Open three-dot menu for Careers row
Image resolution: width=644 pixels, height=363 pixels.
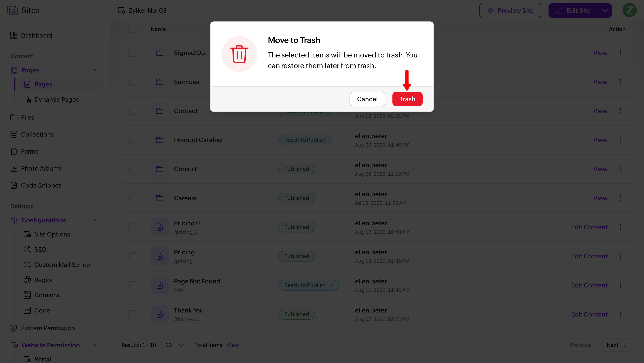620,198
